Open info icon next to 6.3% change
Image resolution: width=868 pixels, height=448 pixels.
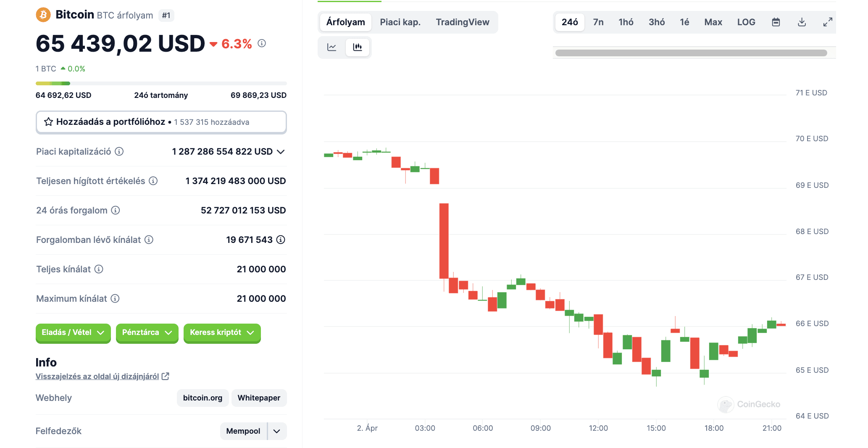pos(262,43)
